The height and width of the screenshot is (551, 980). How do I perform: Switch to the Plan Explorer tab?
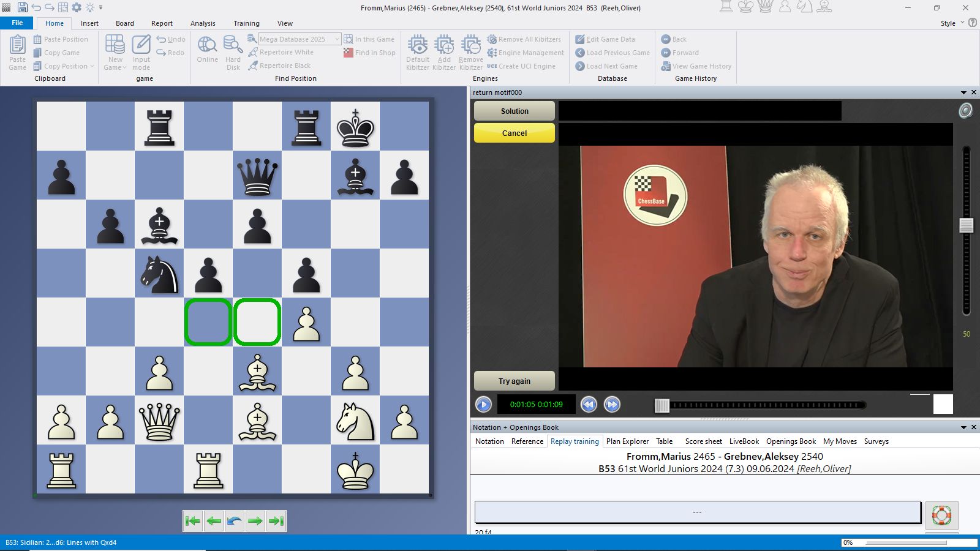coord(627,441)
